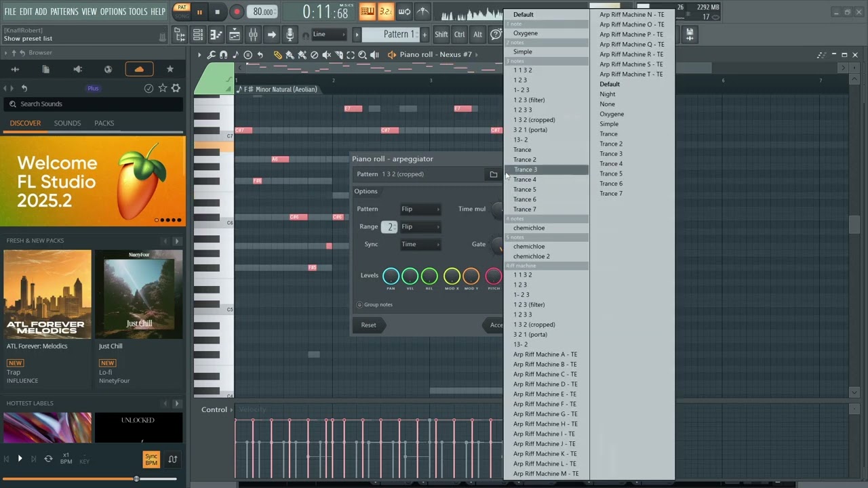Adjust the MOD X level knob
The image size is (868, 488).
click(452, 276)
